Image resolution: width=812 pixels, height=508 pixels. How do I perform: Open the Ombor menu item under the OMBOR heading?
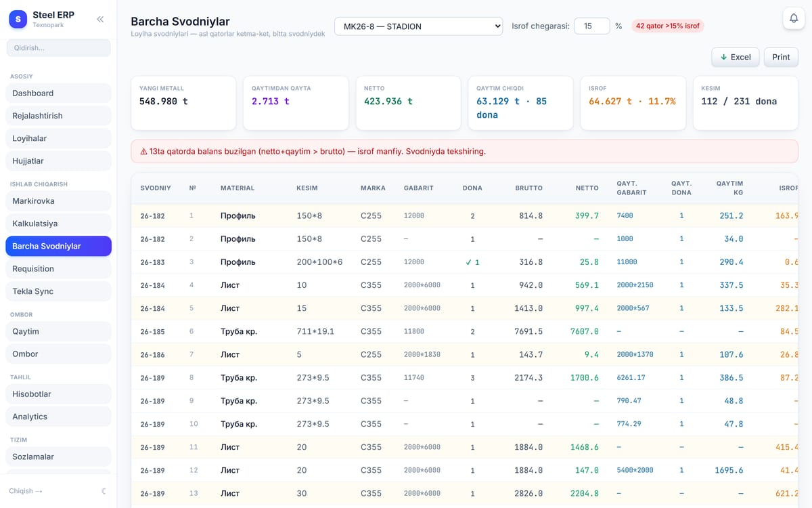point(58,354)
